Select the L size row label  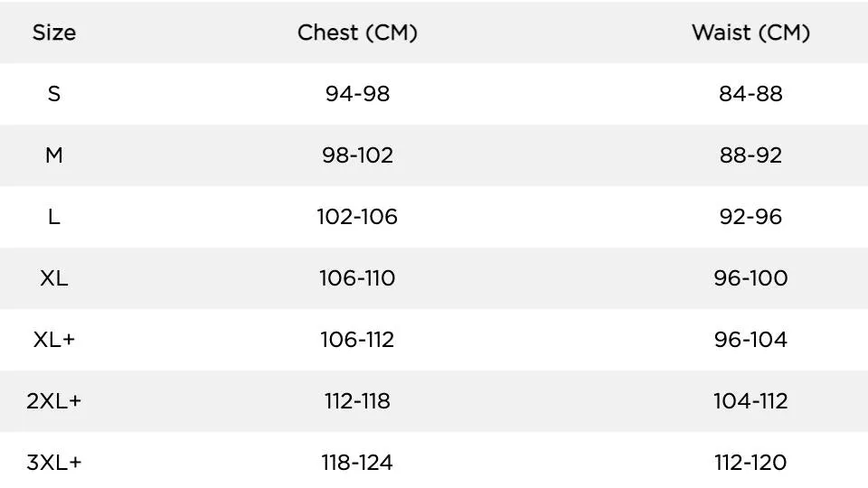pos(53,217)
